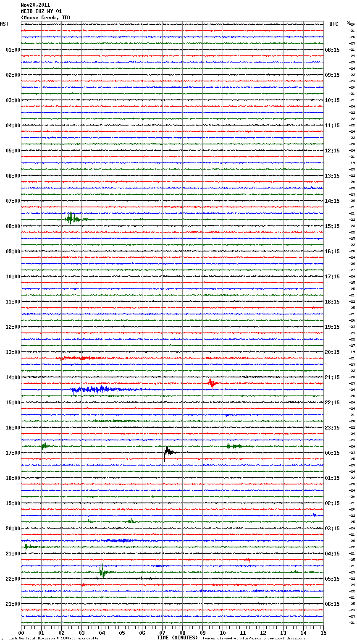Image resolution: width=357 pixels, height=644 pixels.
Task: Click the 02:15 UTC time label
Action: pyautogui.click(x=332, y=503)
